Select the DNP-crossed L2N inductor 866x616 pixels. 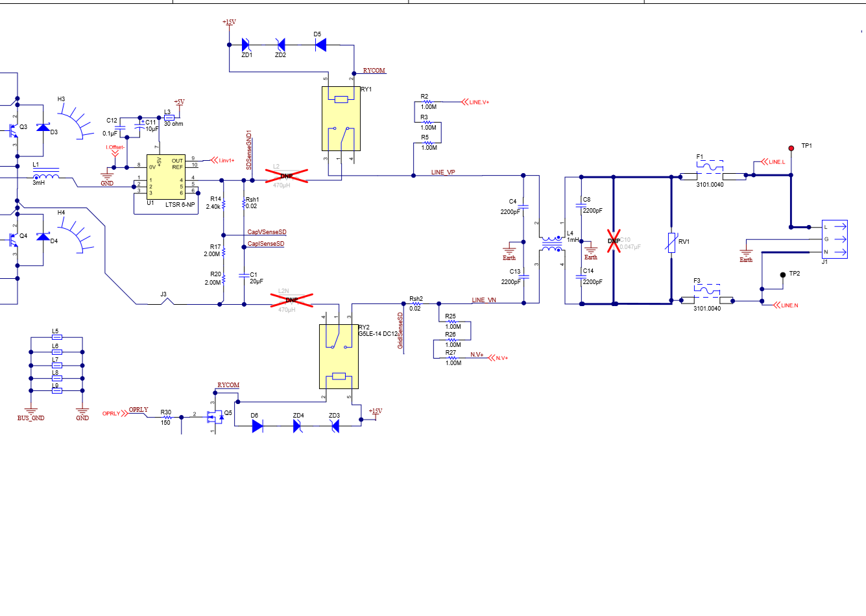coord(292,300)
